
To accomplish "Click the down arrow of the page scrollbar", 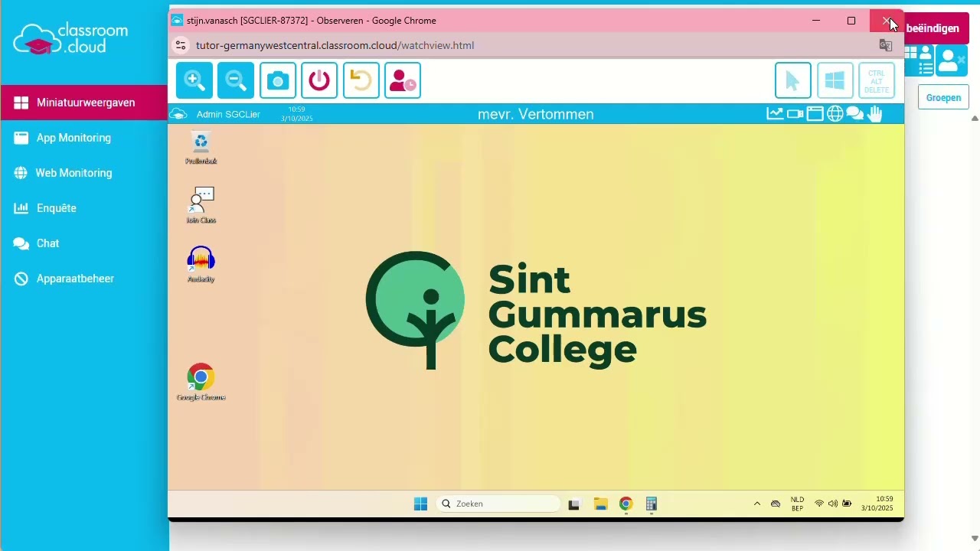I will [975, 538].
